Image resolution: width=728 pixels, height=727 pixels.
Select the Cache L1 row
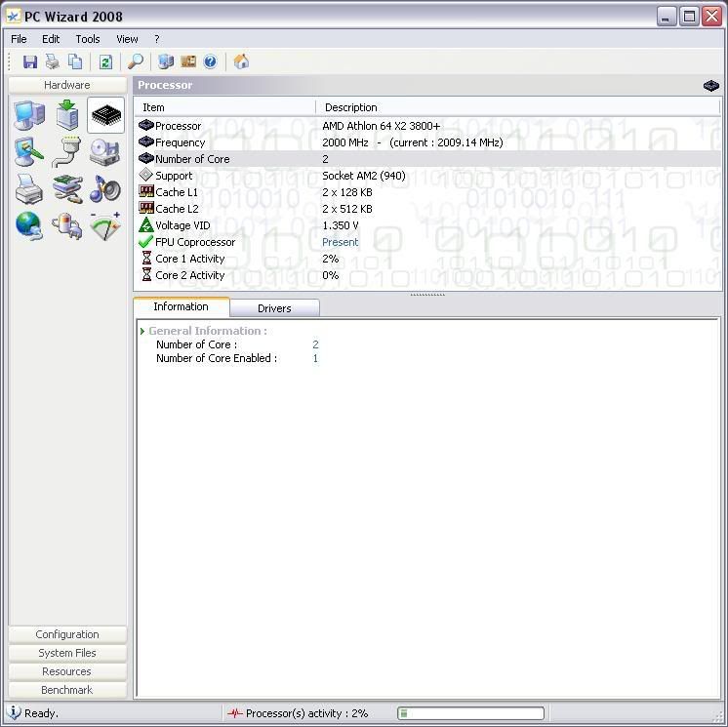(427, 192)
